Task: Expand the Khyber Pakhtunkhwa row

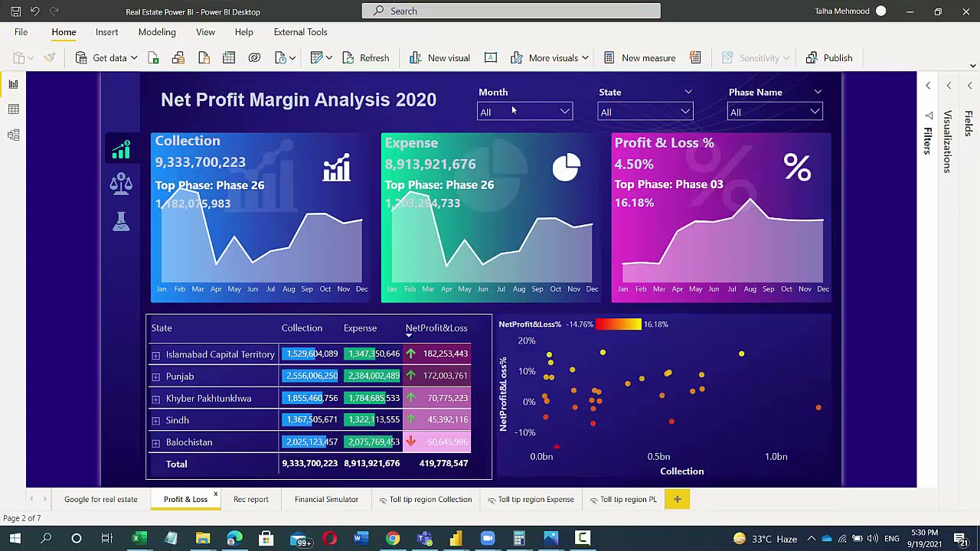Action: pos(155,399)
